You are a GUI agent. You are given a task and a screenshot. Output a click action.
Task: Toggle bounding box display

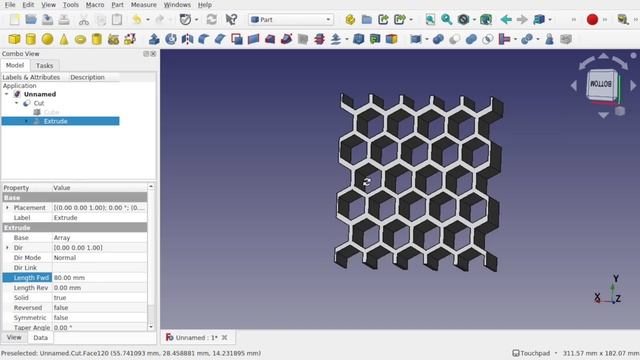click(x=486, y=20)
